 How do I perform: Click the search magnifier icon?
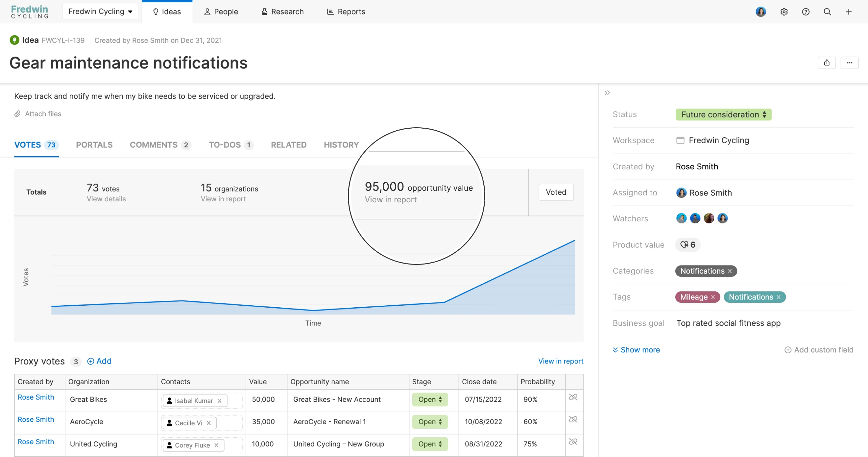827,12
